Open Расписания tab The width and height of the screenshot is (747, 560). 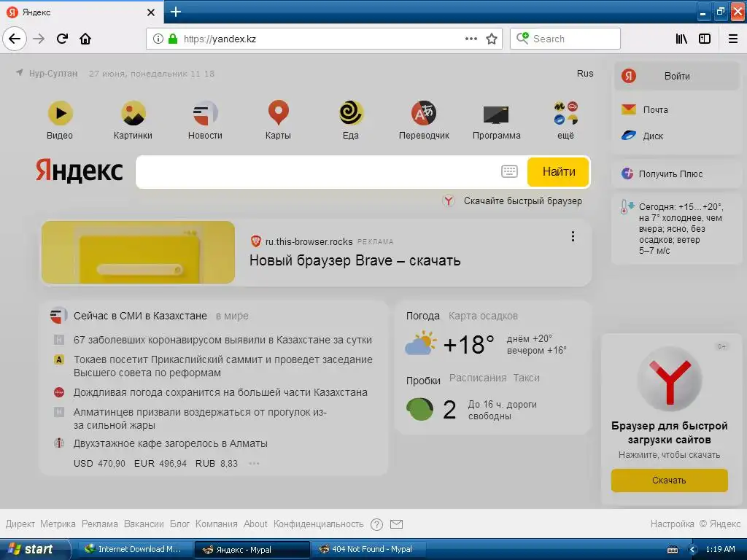478,378
